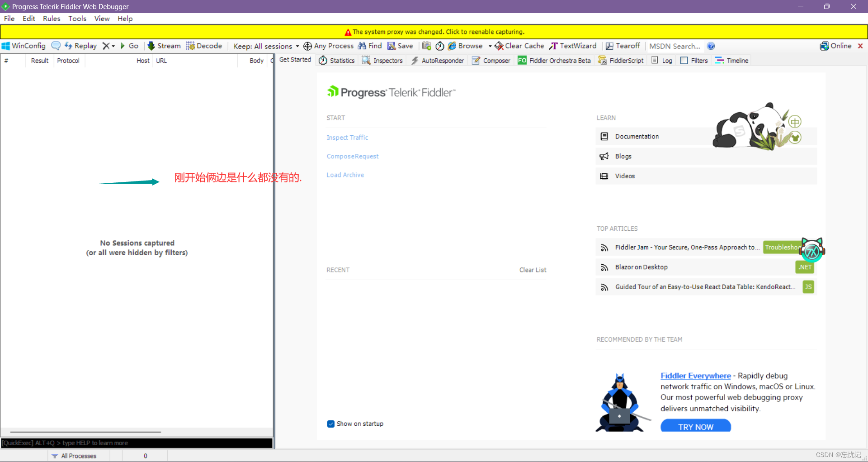
Task: Open the Timeline tab
Action: [x=731, y=61]
